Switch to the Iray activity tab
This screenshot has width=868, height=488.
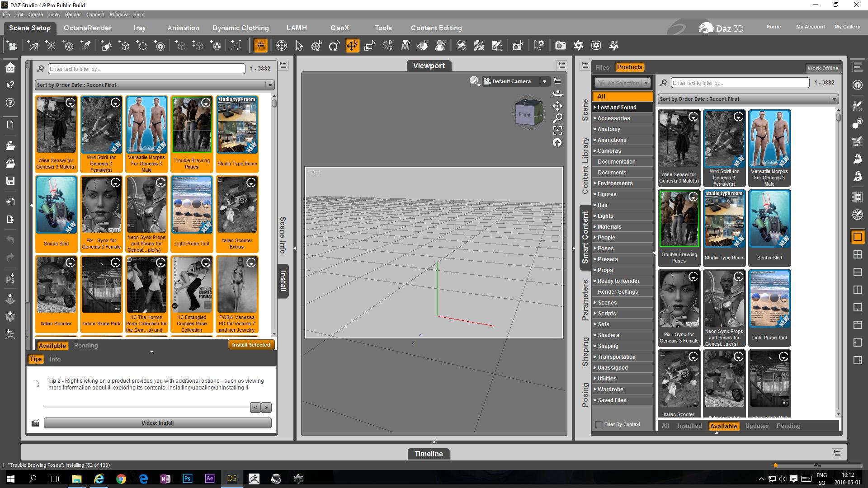coord(139,28)
